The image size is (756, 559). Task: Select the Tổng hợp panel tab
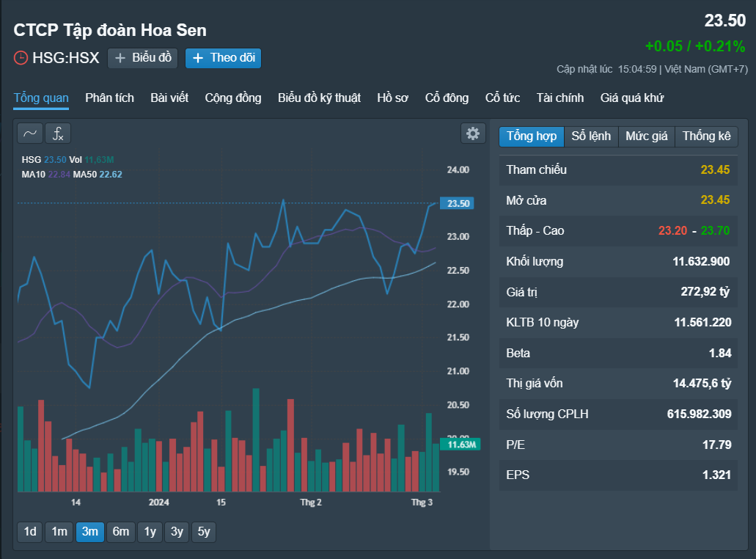coord(532,136)
